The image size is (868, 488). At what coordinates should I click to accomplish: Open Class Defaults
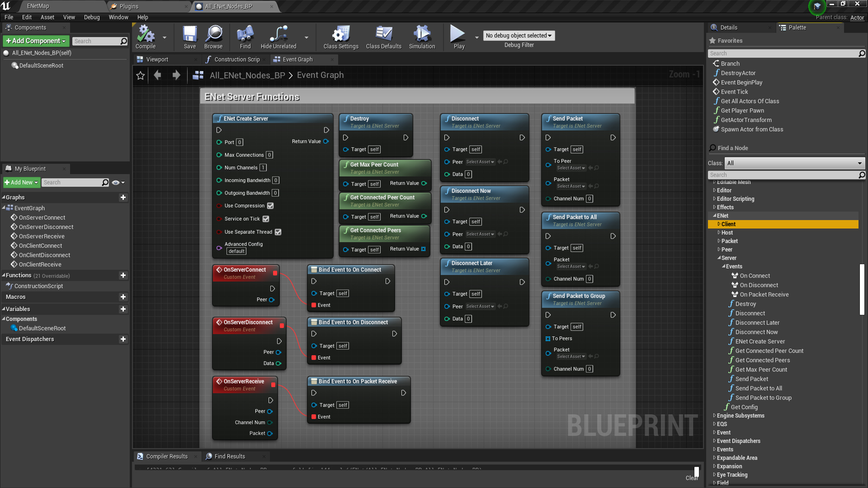383,37
